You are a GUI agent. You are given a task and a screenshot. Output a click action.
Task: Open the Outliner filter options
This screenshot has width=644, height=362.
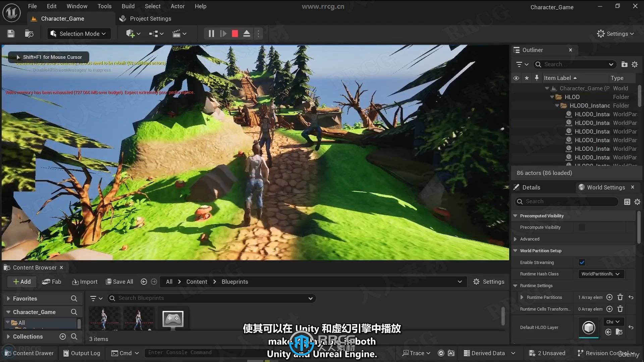(x=522, y=64)
